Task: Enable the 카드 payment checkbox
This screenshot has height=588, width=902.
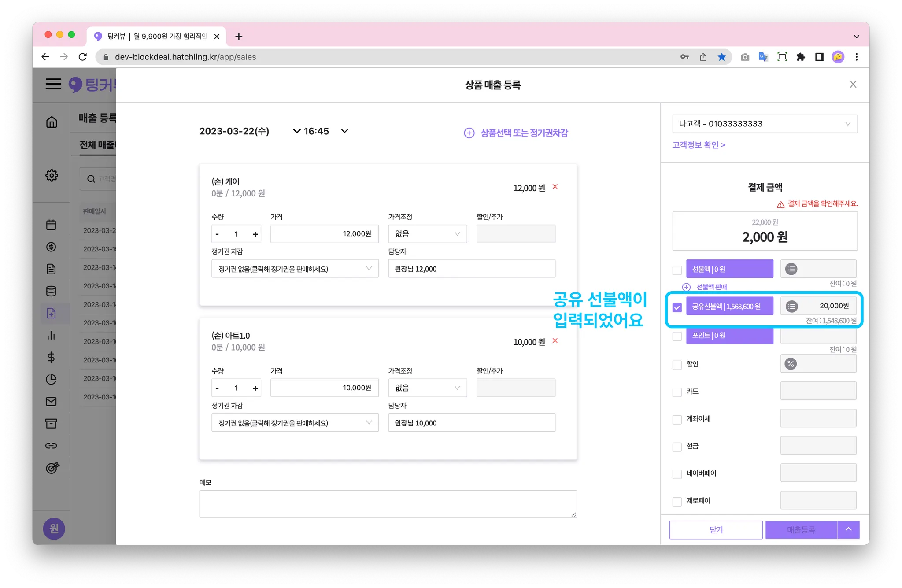Action: pyautogui.click(x=677, y=392)
